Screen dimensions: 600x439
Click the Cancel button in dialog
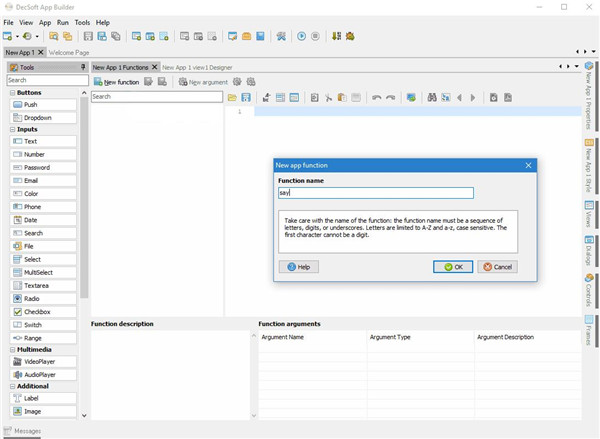coord(497,267)
